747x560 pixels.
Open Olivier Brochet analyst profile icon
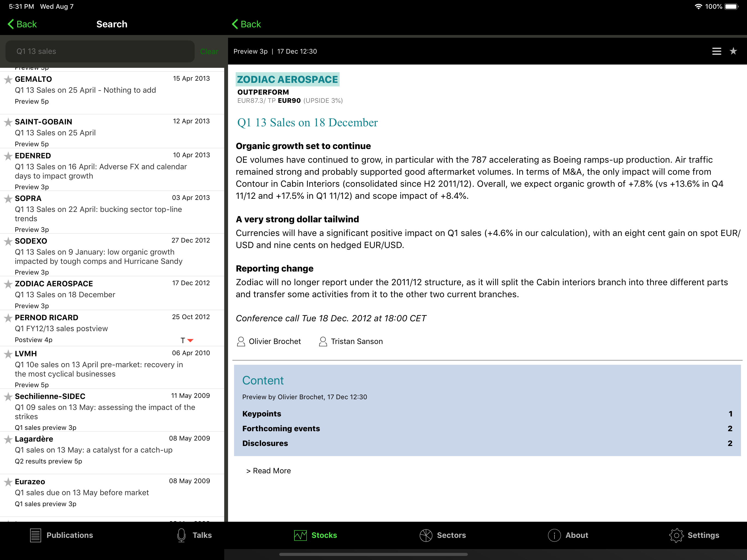click(x=241, y=342)
